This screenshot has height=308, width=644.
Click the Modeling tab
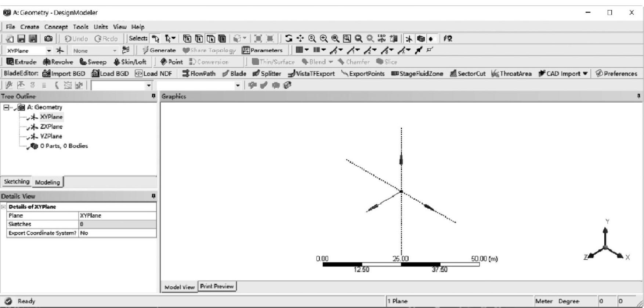pyautogui.click(x=47, y=182)
